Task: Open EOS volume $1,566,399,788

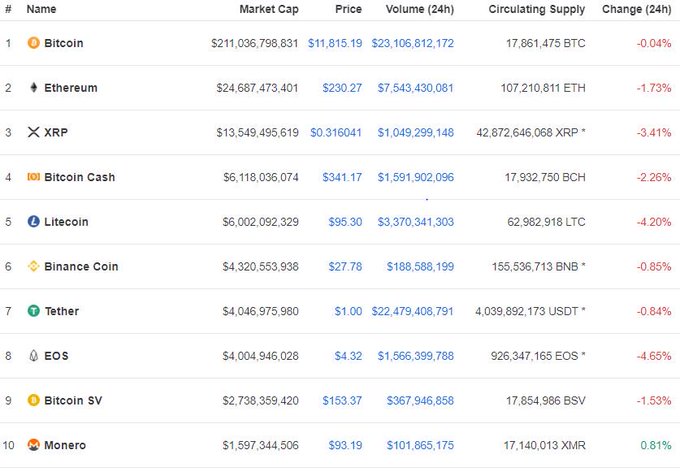Action: (x=415, y=355)
